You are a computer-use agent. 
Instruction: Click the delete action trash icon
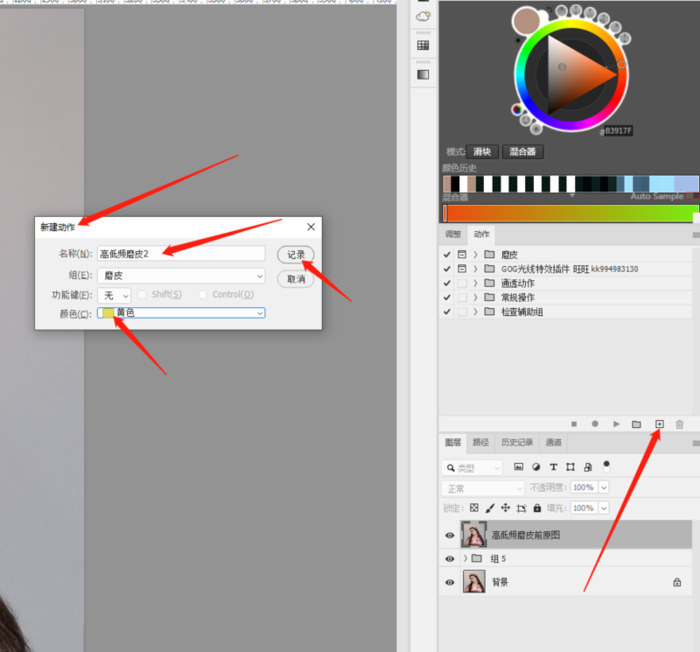click(x=680, y=424)
